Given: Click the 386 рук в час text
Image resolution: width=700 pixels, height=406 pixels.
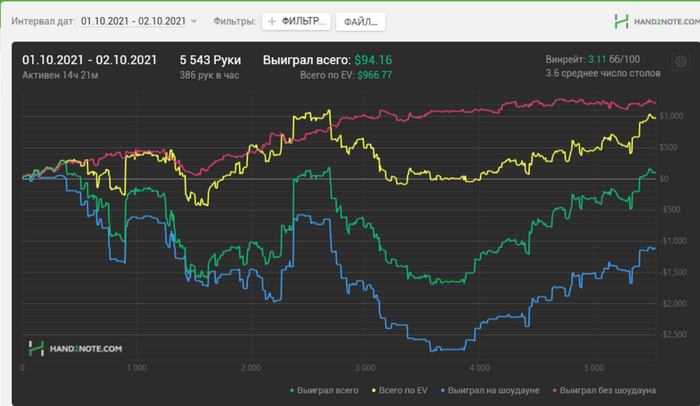Looking at the screenshot, I should coord(209,75).
